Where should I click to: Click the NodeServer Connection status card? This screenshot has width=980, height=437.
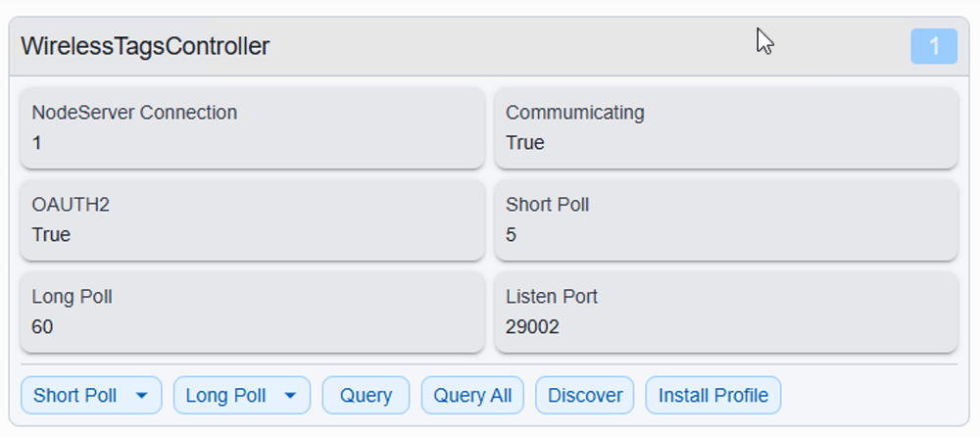(253, 128)
